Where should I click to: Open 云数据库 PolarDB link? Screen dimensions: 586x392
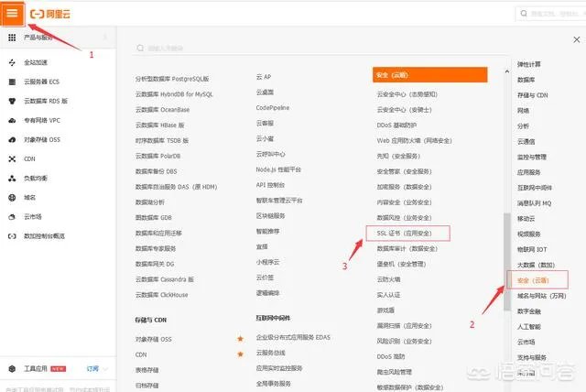tap(157, 156)
